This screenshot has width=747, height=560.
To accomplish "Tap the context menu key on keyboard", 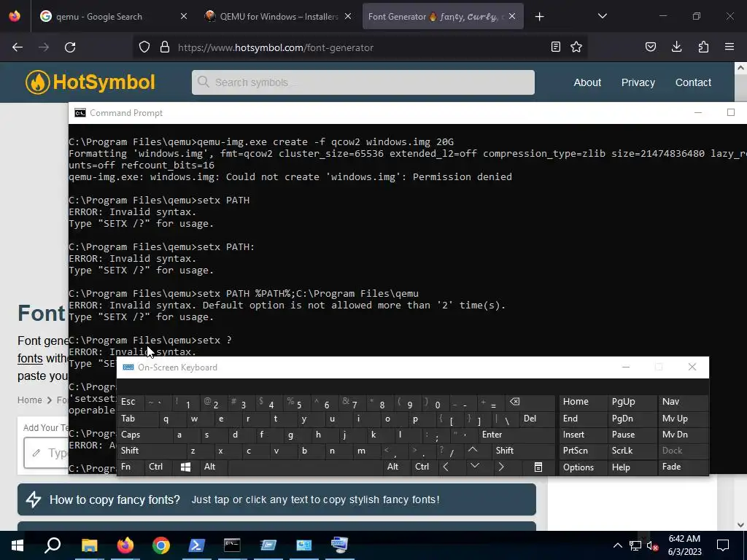I will coord(538,467).
